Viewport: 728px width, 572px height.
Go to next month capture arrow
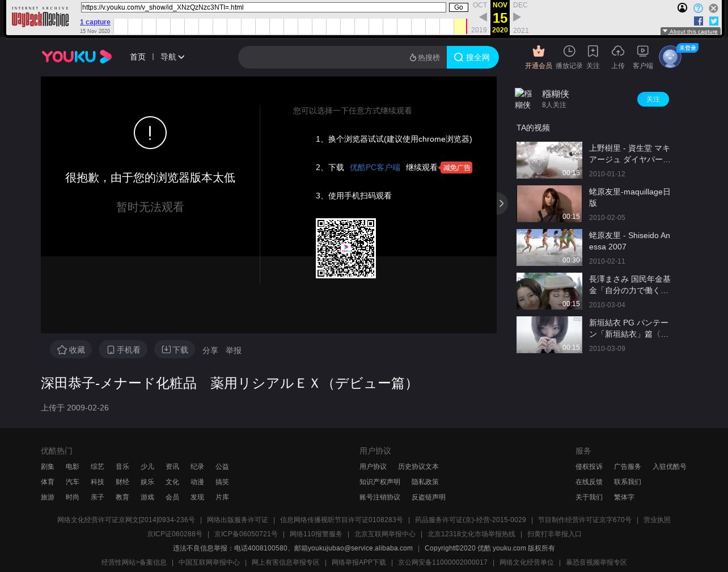517,17
